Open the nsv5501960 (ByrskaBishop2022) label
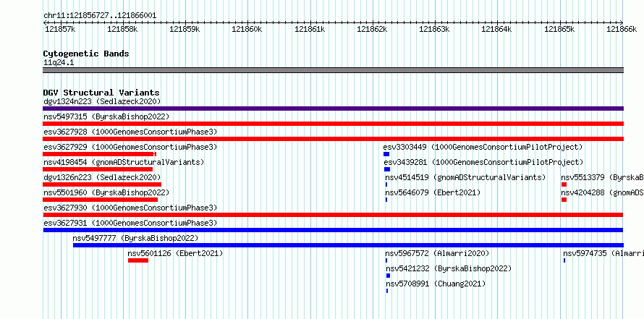This screenshot has width=644, height=319. 106,192
